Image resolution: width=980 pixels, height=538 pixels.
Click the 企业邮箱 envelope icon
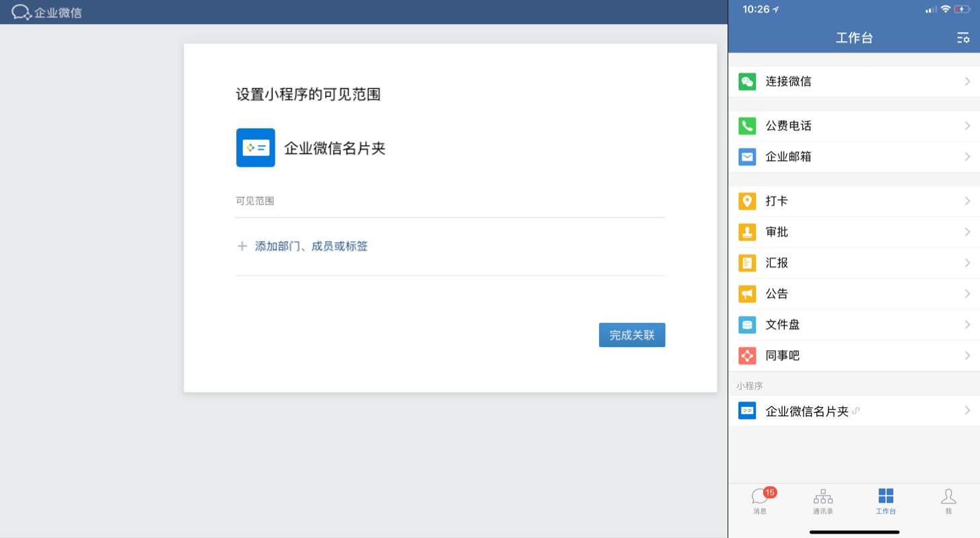747,157
